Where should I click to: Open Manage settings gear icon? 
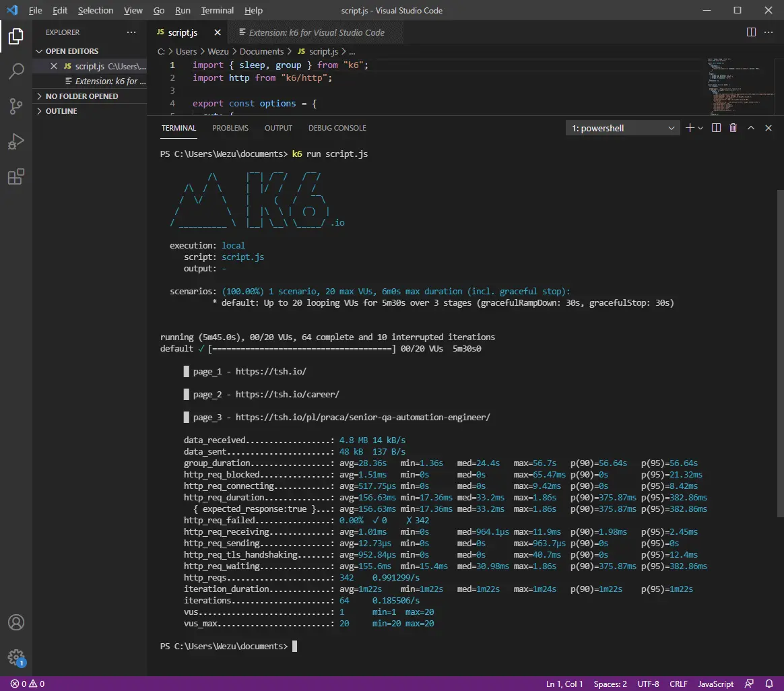(x=16, y=657)
